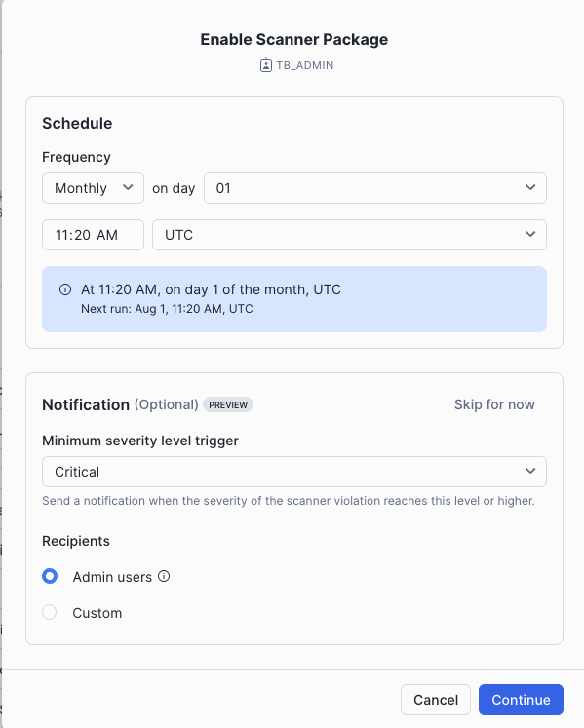Click the Next run Aug 1 summary text
This screenshot has height=728, width=584.
click(167, 309)
